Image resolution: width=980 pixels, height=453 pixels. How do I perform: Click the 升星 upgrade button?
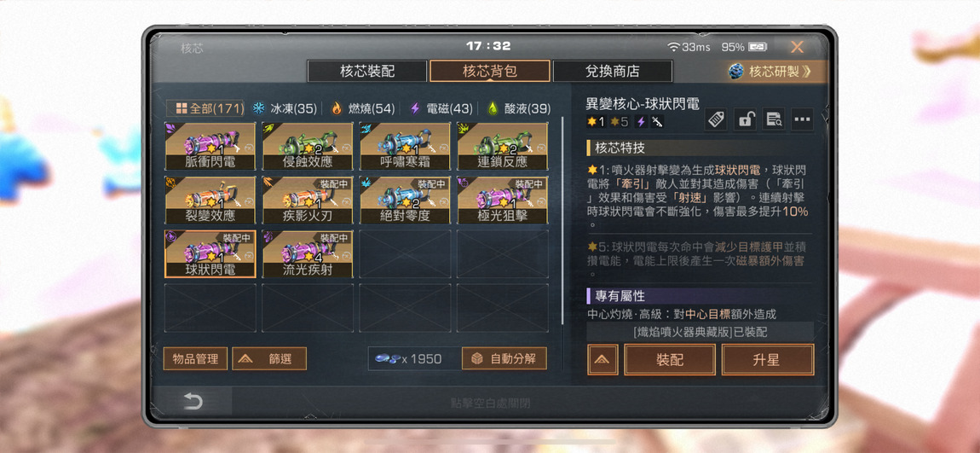(768, 360)
